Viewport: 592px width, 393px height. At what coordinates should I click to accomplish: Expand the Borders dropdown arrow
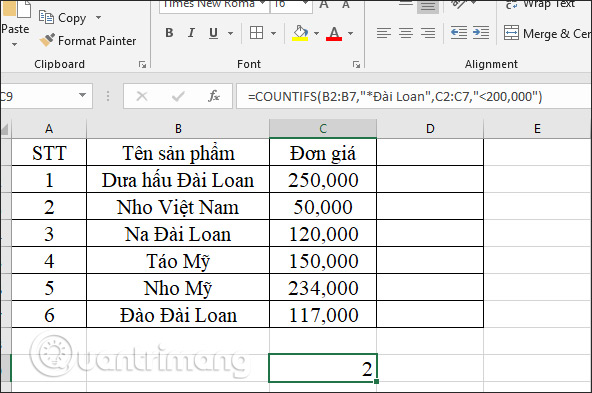click(273, 33)
